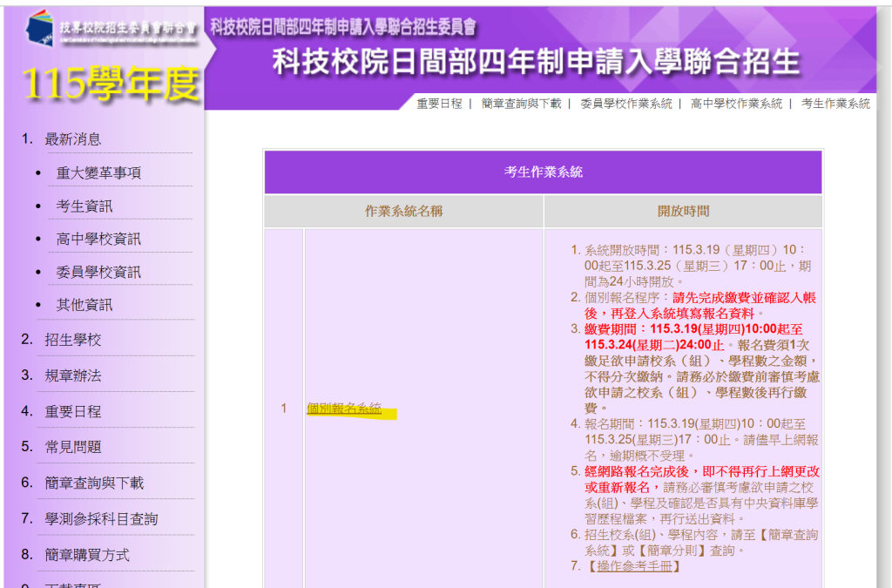Image resolution: width=892 pixels, height=588 pixels.
Task: Open the 重要日程 top navigation link
Action: [439, 104]
